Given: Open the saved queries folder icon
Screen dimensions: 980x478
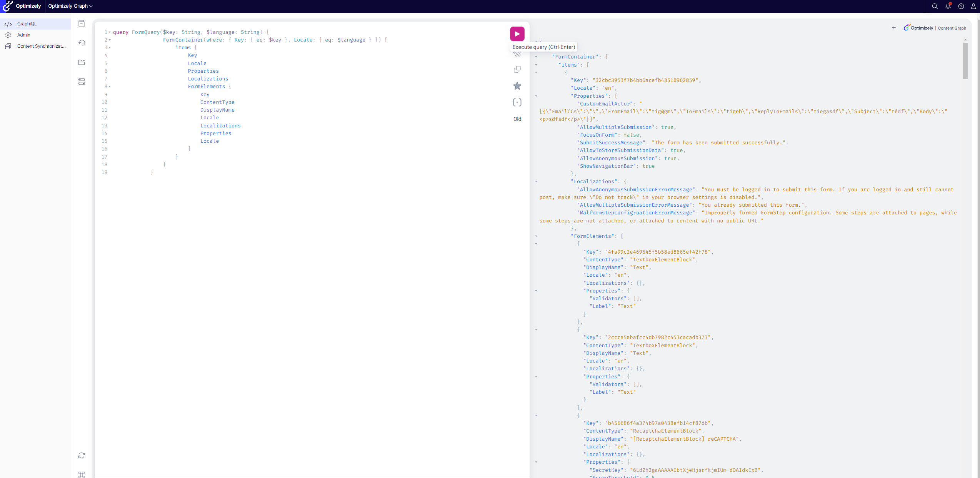Looking at the screenshot, I should tap(82, 62).
